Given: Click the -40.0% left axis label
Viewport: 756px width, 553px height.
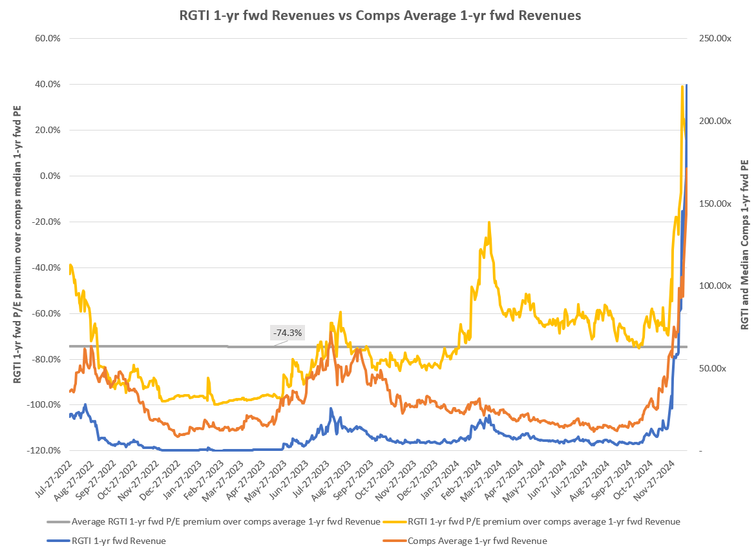Looking at the screenshot, I should 47,267.
